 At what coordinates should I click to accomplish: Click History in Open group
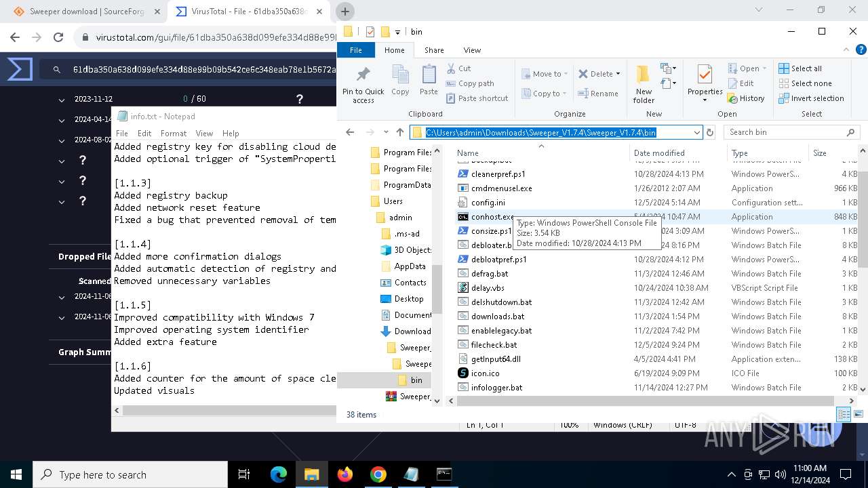[746, 98]
